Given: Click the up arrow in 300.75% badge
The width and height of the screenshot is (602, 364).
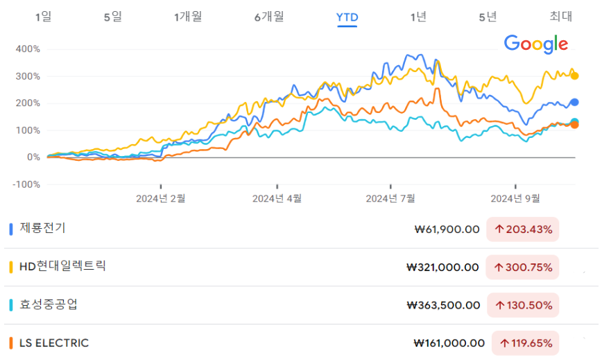Looking at the screenshot, I should point(499,267).
